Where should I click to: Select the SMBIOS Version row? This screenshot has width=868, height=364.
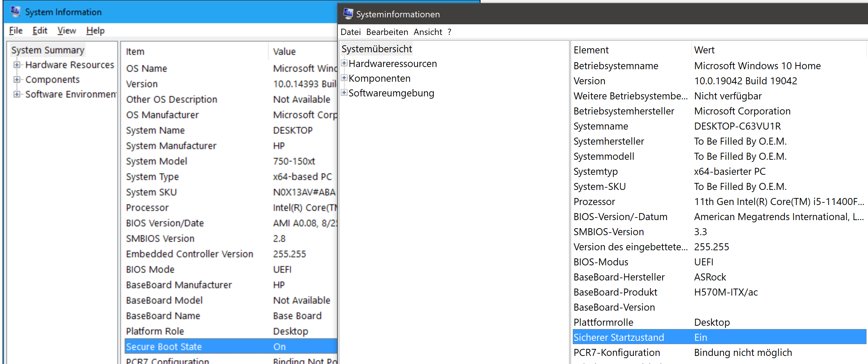click(x=231, y=238)
